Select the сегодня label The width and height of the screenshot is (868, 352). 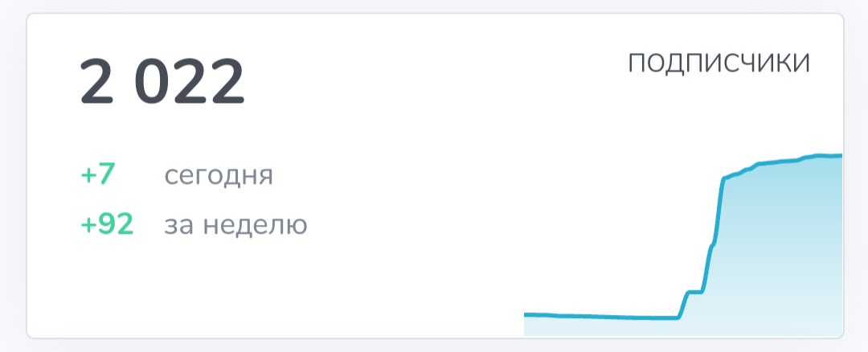pyautogui.click(x=219, y=175)
